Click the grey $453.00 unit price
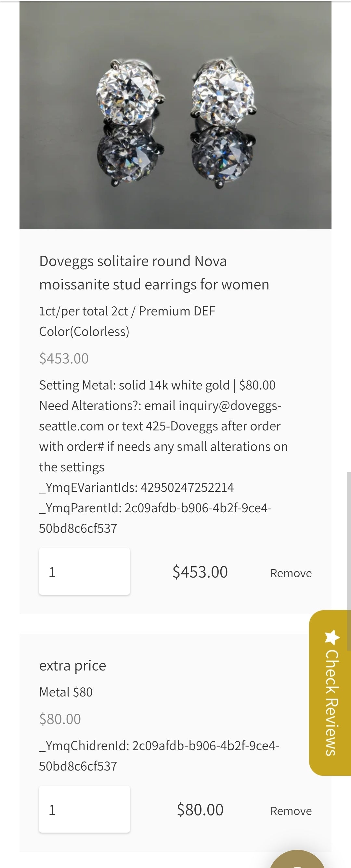This screenshot has height=868, width=351. pos(64,359)
